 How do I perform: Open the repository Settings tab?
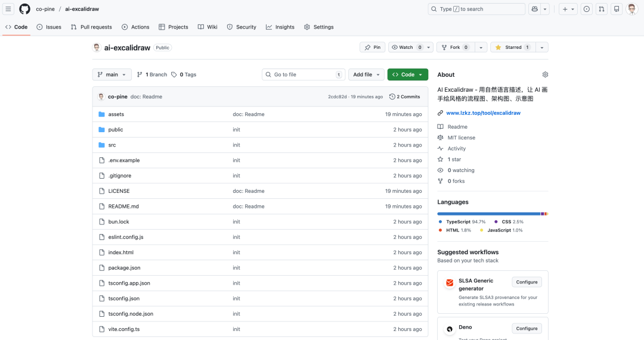pos(318,27)
